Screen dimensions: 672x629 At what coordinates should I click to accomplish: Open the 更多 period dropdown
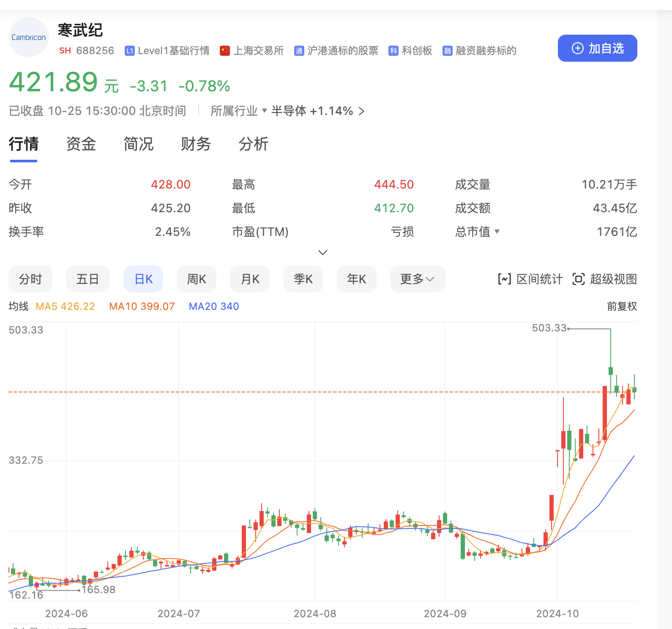coord(418,279)
